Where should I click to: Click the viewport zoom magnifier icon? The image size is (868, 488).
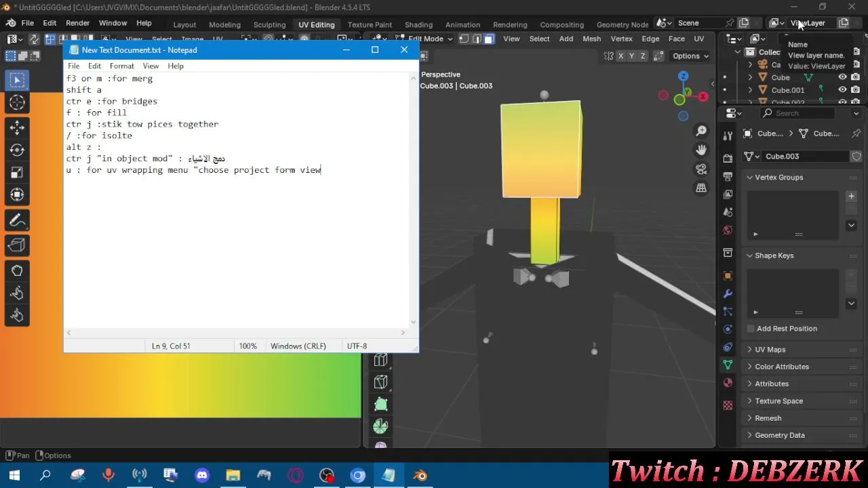(701, 131)
